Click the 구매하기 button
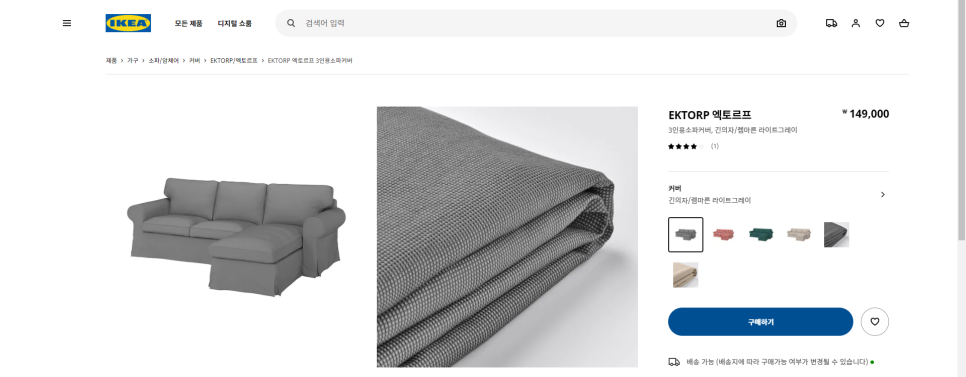This screenshot has width=966, height=377. click(x=760, y=322)
